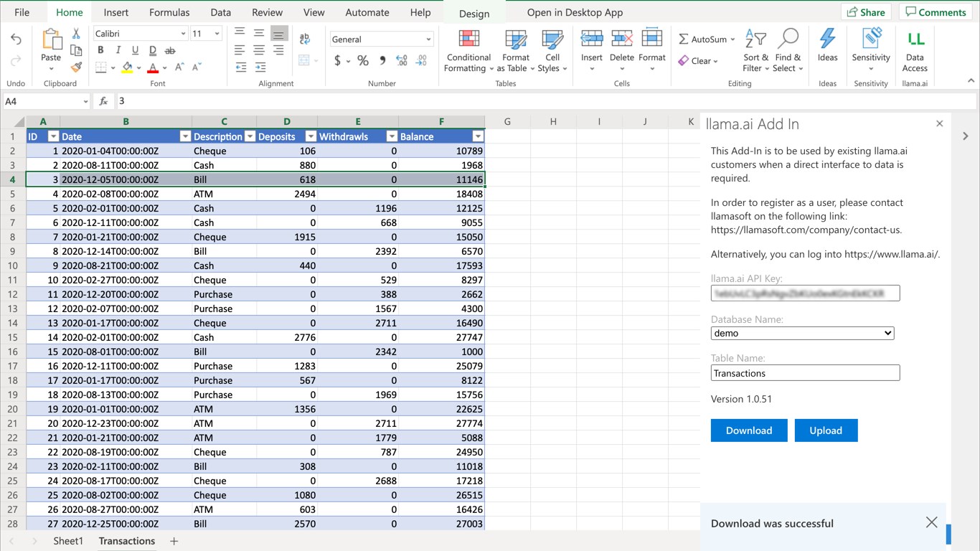Switch to the Sheet1 worksheet tab
The width and height of the screenshot is (980, 551).
pos(68,541)
